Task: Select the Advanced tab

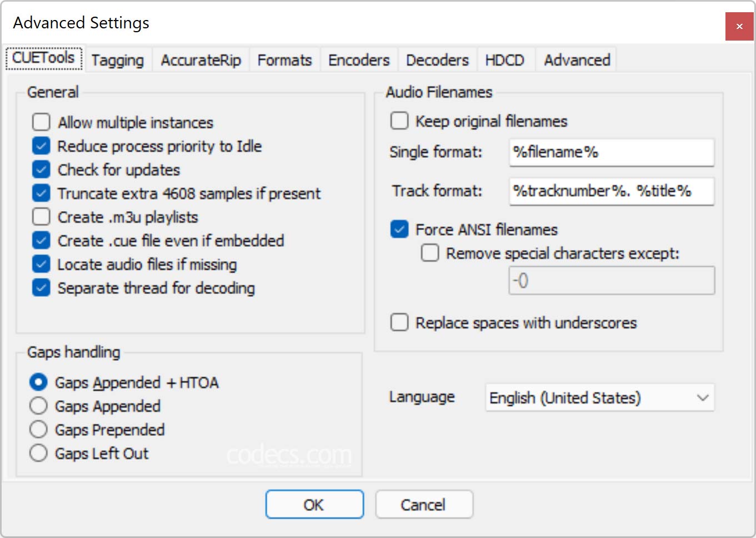Action: [577, 60]
